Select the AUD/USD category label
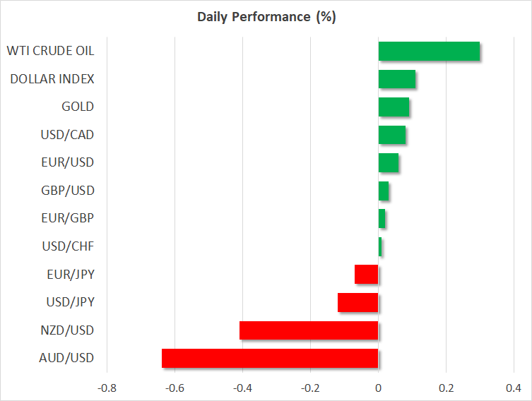Screen dimensions: 532x401 pos(68,358)
